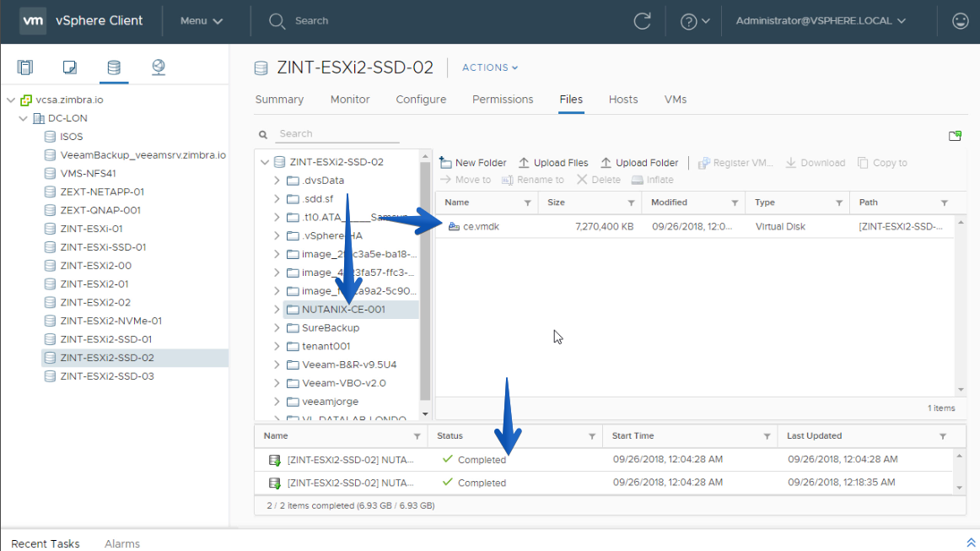Image resolution: width=980 pixels, height=551 pixels.
Task: Click the Copy to button
Action: (x=882, y=163)
